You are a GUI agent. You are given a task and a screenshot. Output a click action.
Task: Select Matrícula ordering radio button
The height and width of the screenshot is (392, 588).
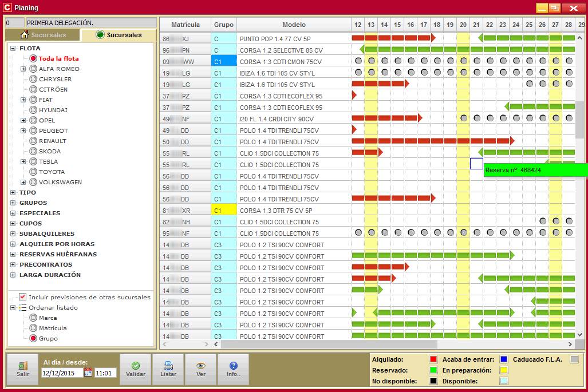pos(33,328)
